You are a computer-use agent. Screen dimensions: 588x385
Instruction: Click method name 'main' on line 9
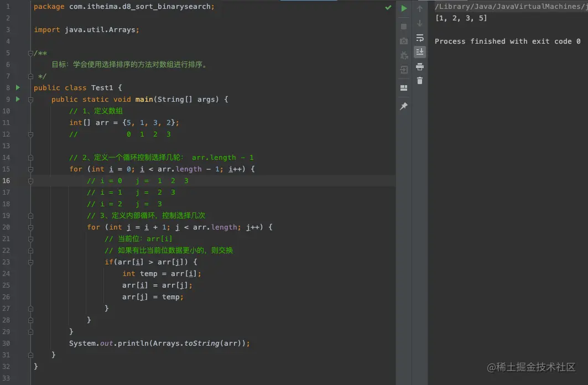coord(144,100)
